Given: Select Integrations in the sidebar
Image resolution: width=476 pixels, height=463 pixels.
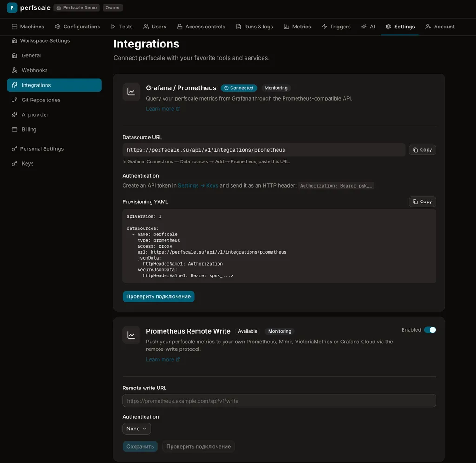Looking at the screenshot, I should click(54, 85).
